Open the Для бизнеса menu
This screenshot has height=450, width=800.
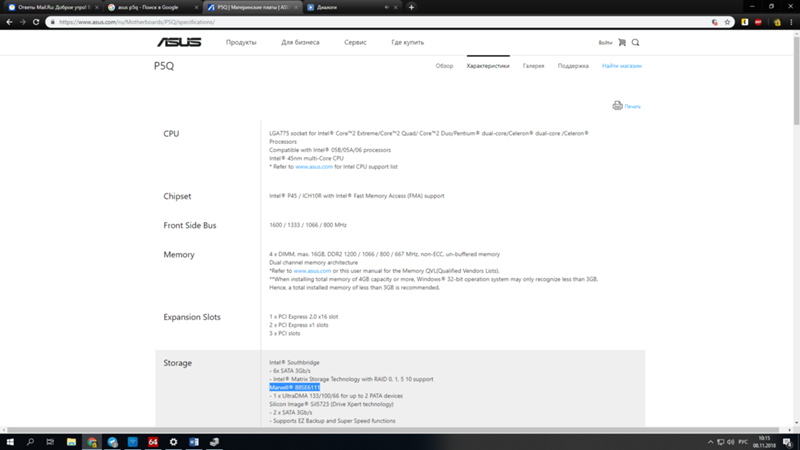[300, 42]
